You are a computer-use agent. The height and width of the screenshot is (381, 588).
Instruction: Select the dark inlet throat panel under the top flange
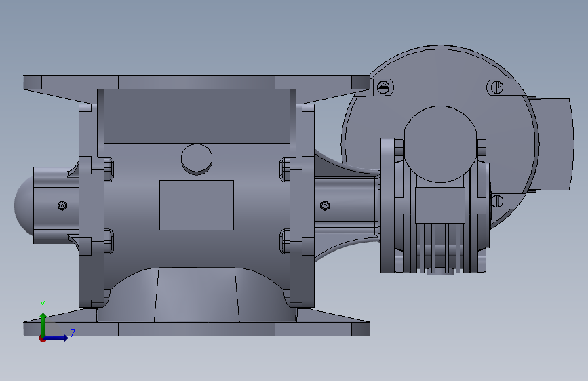197,116
